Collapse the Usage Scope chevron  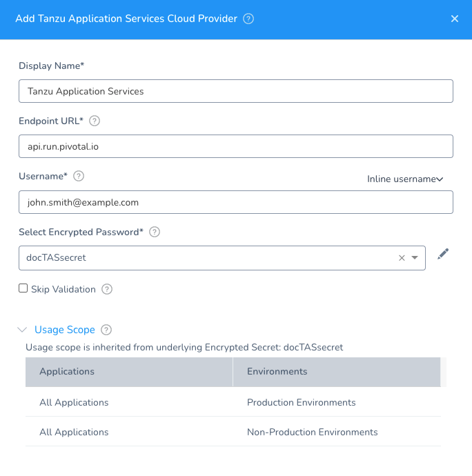(23, 330)
